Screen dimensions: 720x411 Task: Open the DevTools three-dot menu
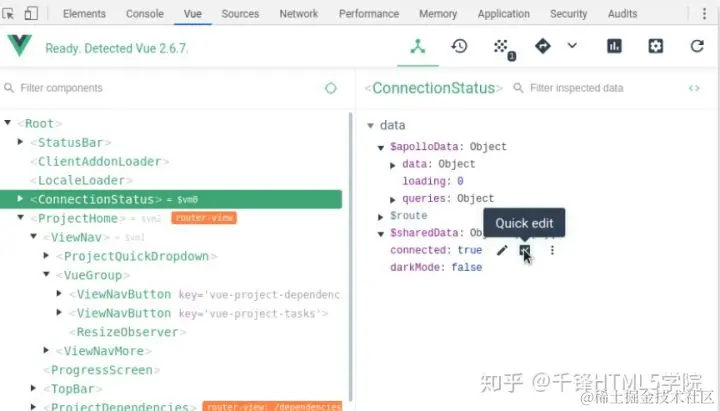704,14
